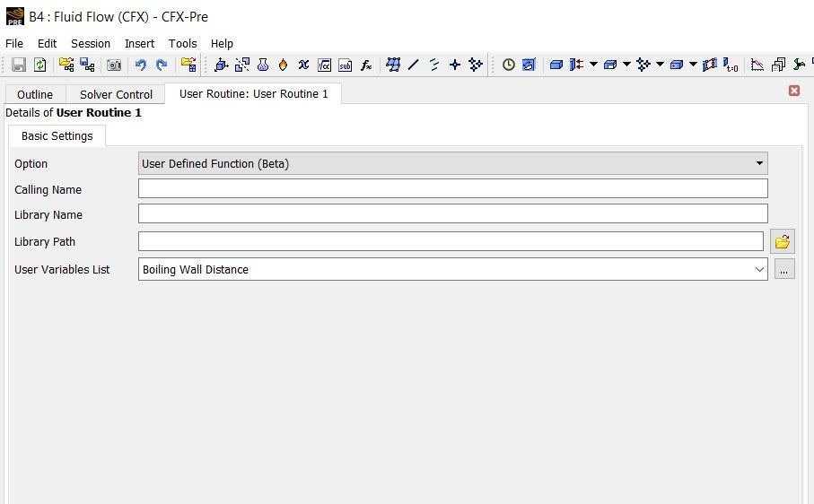This screenshot has height=504, width=814.
Task: Insert a coordinate frame with cube-axes icon
Action: coord(221,65)
